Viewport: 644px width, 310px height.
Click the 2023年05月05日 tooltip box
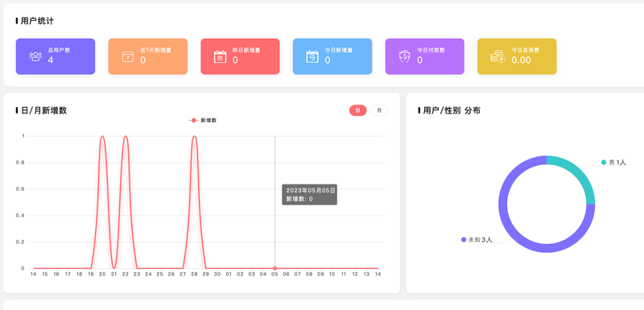310,195
